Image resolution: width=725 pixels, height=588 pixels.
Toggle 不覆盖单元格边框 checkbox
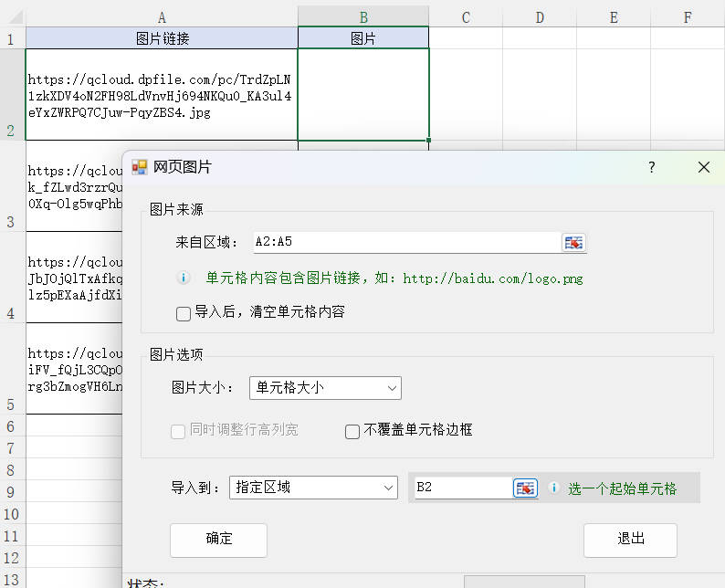coord(352,431)
